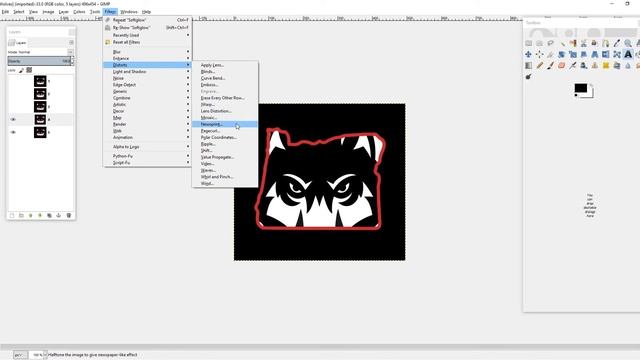Click Reset all Filters entry

click(x=148, y=42)
